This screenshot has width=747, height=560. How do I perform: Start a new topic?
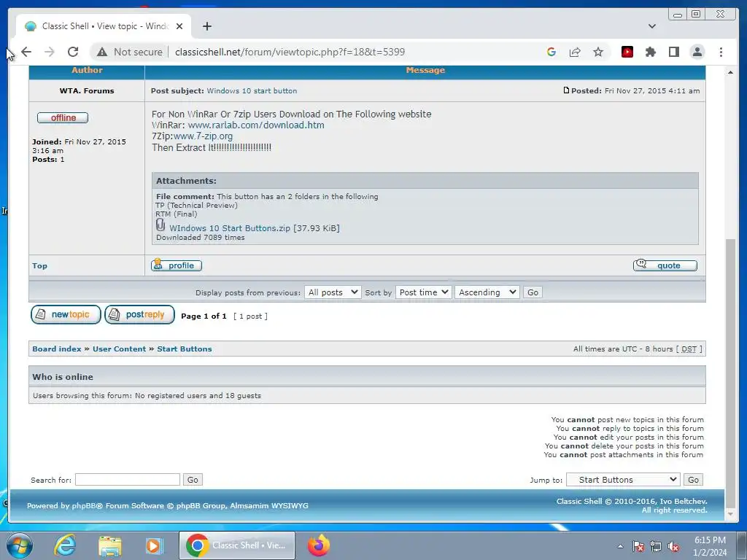coord(66,315)
